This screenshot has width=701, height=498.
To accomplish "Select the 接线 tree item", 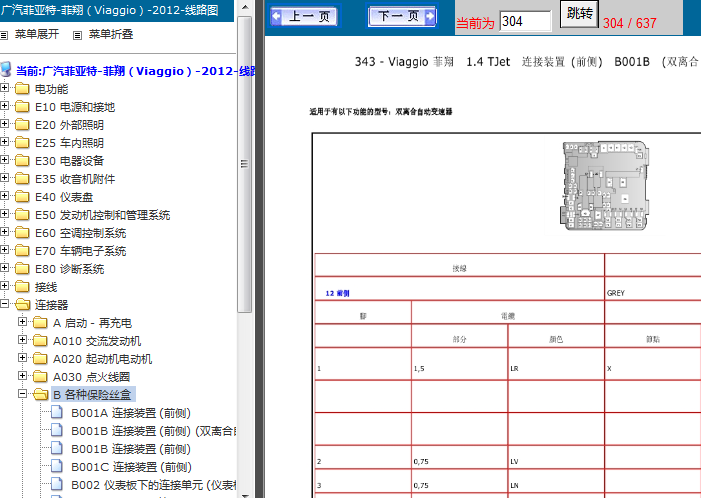I will (x=46, y=287).
